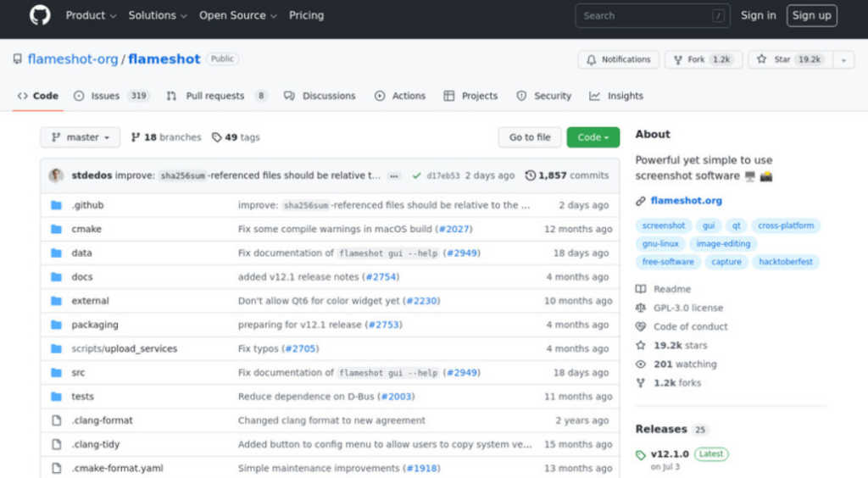The image size is (868, 478).
Task: Switch to the Issues tab
Action: [x=112, y=96]
